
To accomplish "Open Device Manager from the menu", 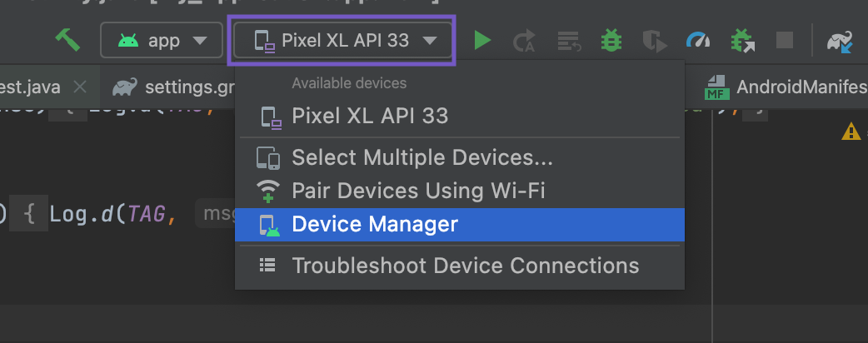I will click(x=375, y=224).
